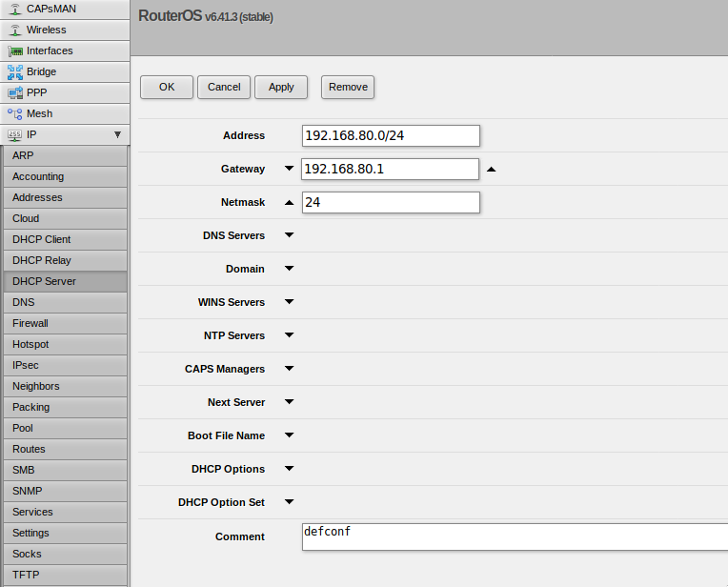Expand the NTP Servers field

pos(290,335)
